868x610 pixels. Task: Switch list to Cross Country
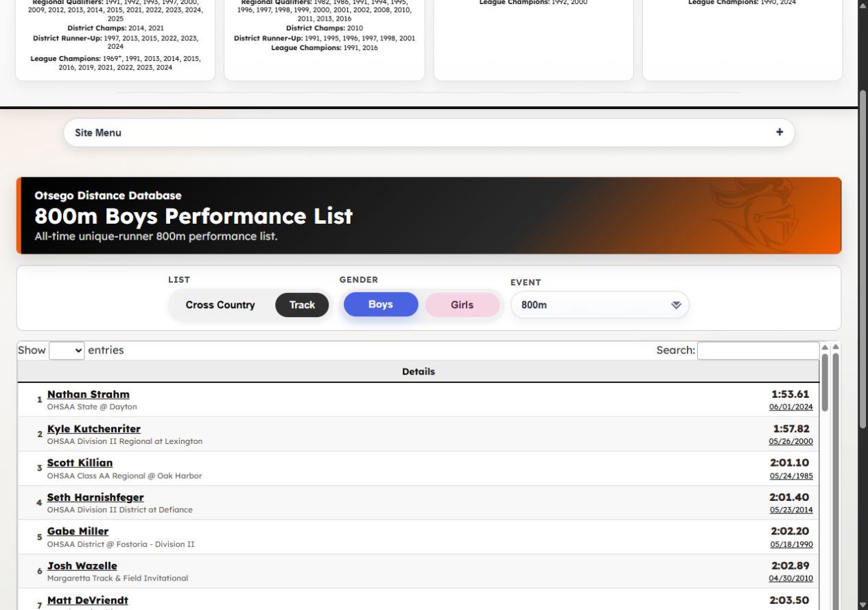click(x=220, y=305)
